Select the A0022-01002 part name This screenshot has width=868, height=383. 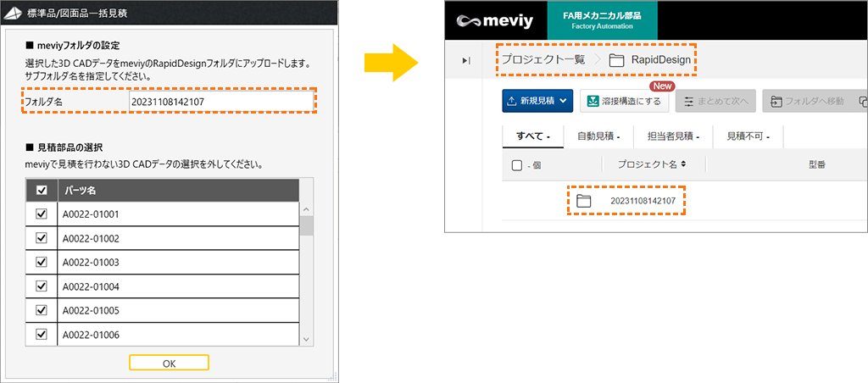point(90,238)
